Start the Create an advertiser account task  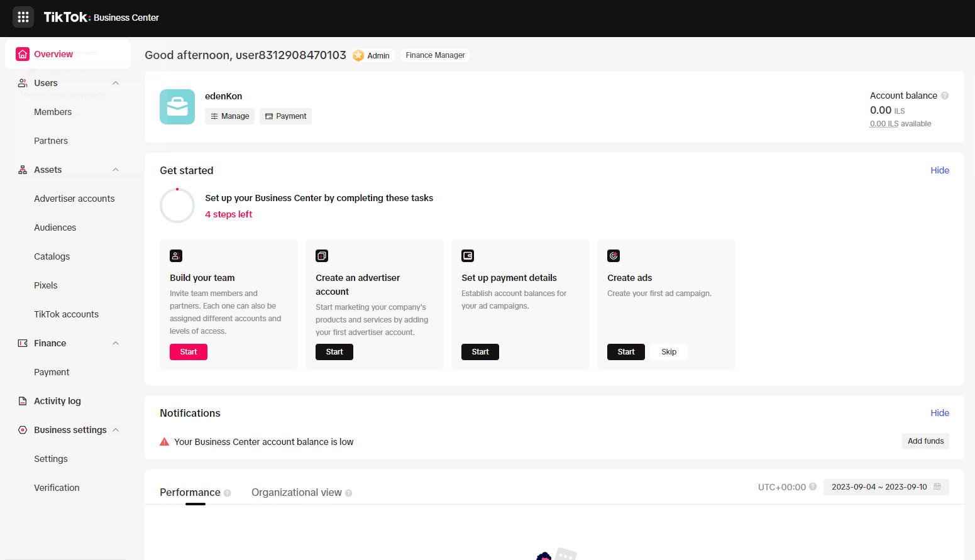click(x=334, y=352)
